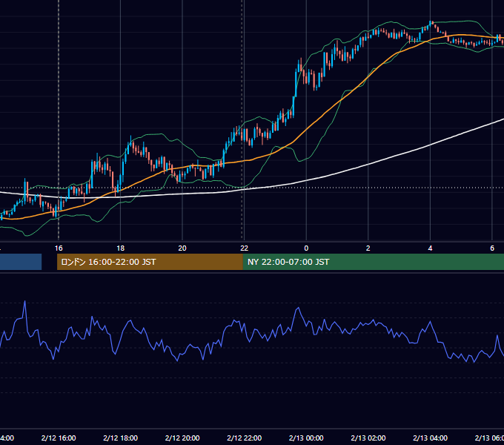Viewport: 504px width, 445px height.
Task: Click the 4 hour label on chart axis
Action: tap(430, 248)
